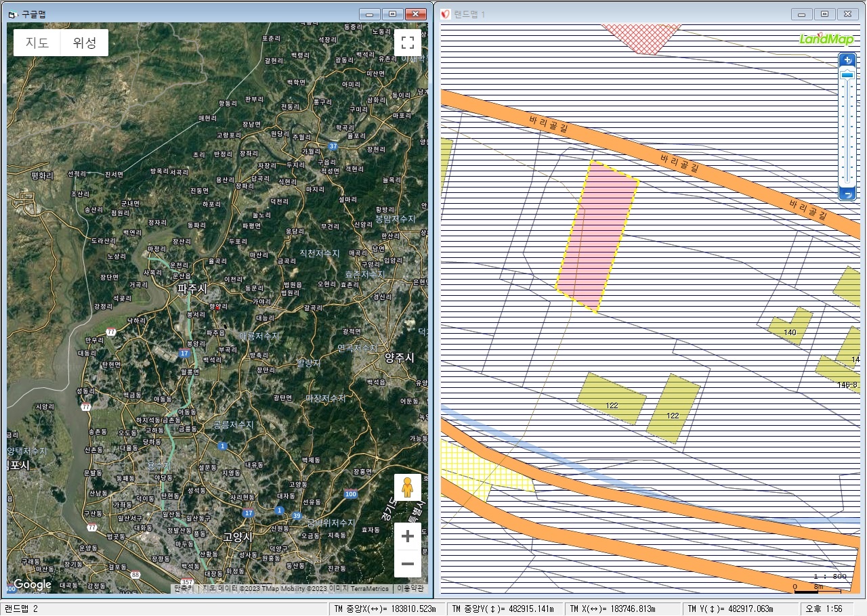This screenshot has height=616, width=867.
Task: Click the LandMap zoom-out minus button
Action: pyautogui.click(x=847, y=194)
